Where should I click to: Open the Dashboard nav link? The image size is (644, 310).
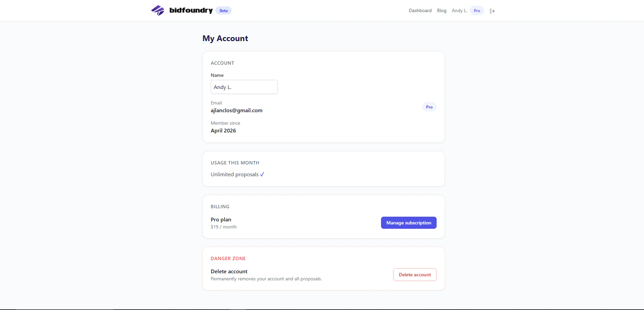click(x=420, y=10)
